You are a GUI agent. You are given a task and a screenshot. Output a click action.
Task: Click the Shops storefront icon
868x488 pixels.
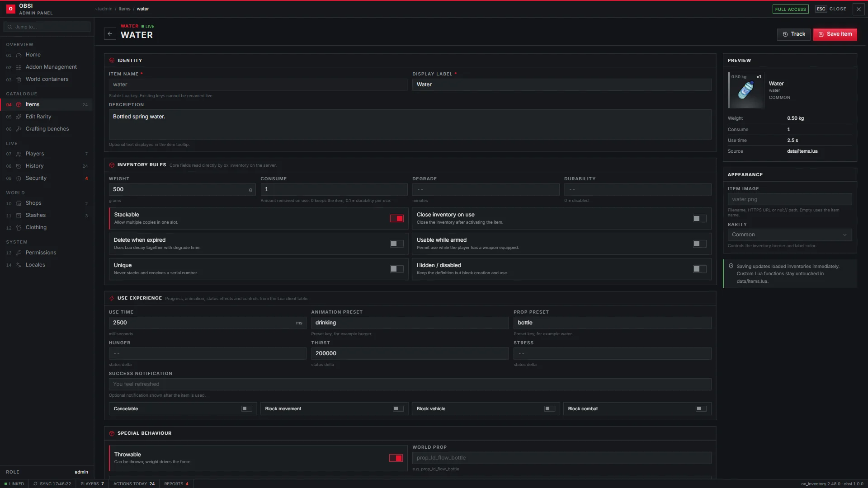coord(19,203)
